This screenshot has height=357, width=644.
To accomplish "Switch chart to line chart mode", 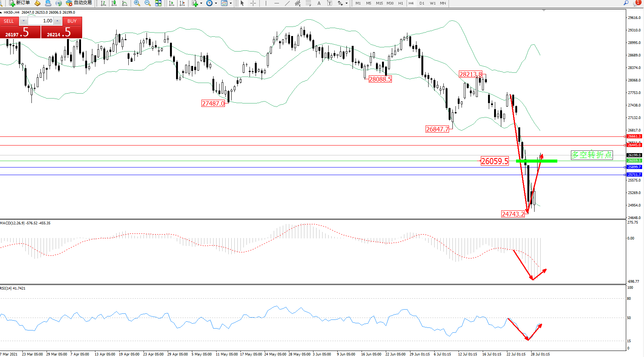I will (x=125, y=3).
